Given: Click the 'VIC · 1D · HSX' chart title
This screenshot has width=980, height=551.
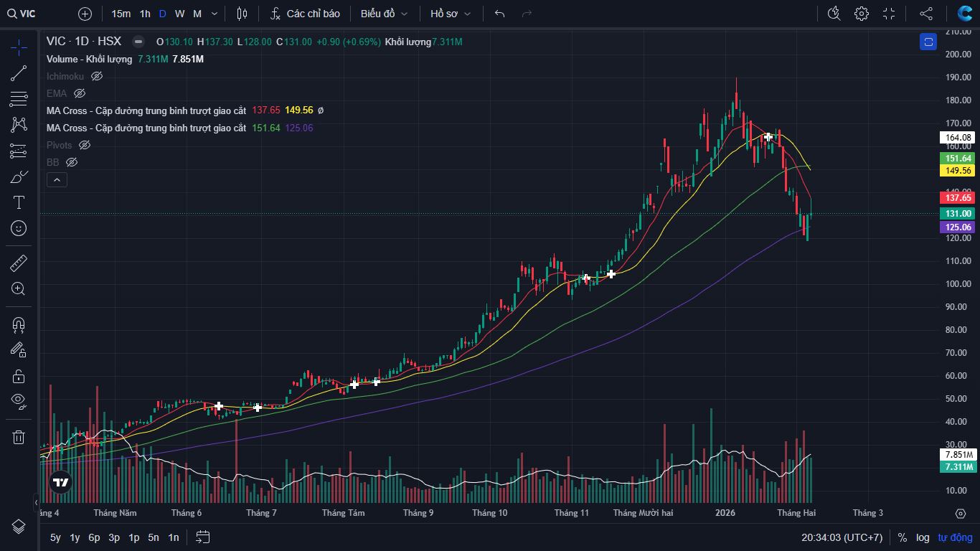Looking at the screenshot, I should coord(84,42).
